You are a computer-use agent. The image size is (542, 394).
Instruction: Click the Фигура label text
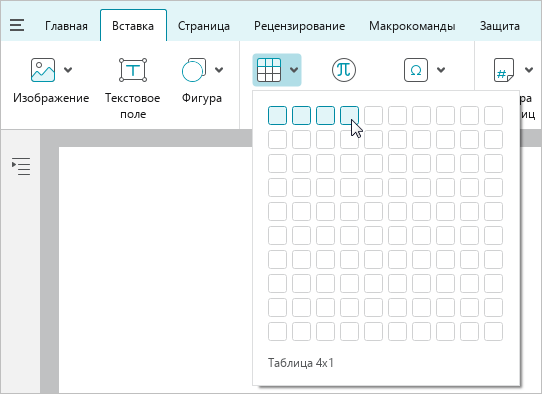tap(202, 98)
